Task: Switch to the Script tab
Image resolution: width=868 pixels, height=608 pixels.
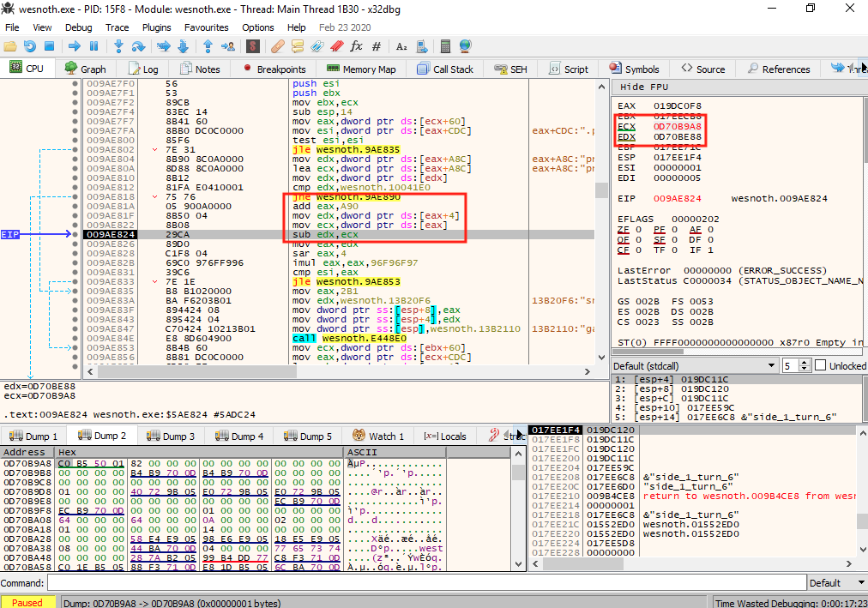Action: [x=569, y=69]
